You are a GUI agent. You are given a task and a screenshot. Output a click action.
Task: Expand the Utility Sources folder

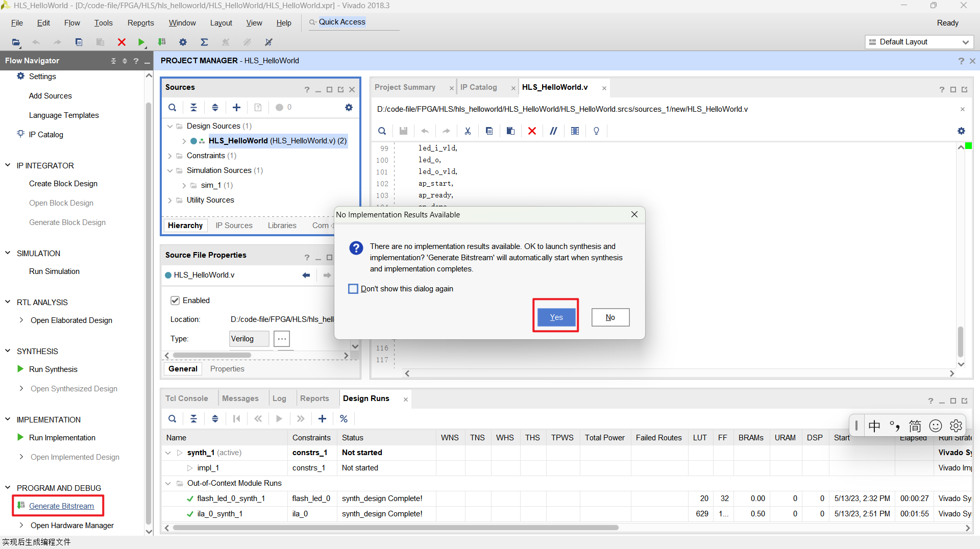[170, 200]
